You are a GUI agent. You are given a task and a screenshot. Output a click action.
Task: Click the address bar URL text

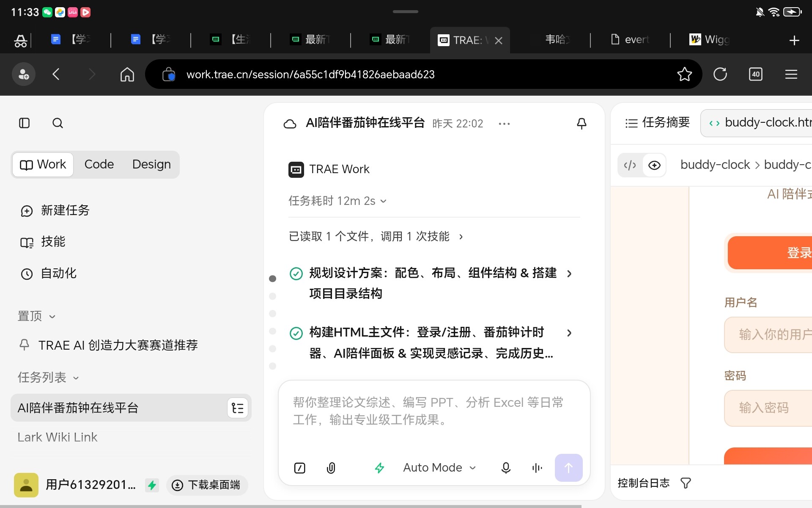click(310, 75)
